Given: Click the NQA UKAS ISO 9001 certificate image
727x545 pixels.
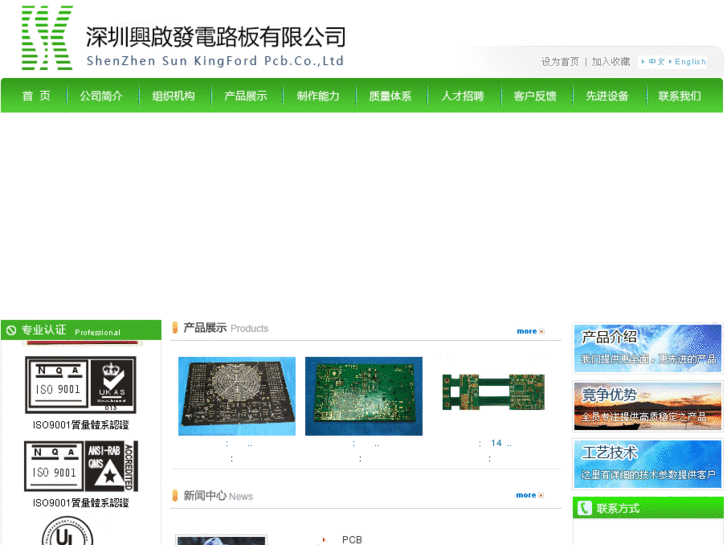Looking at the screenshot, I should point(81,385).
